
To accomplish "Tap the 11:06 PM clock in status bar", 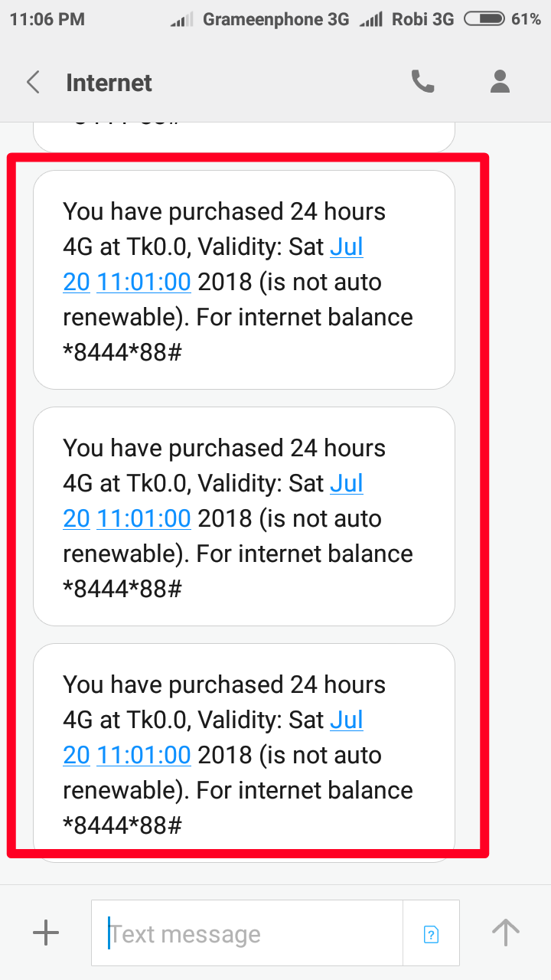I will tap(47, 19).
